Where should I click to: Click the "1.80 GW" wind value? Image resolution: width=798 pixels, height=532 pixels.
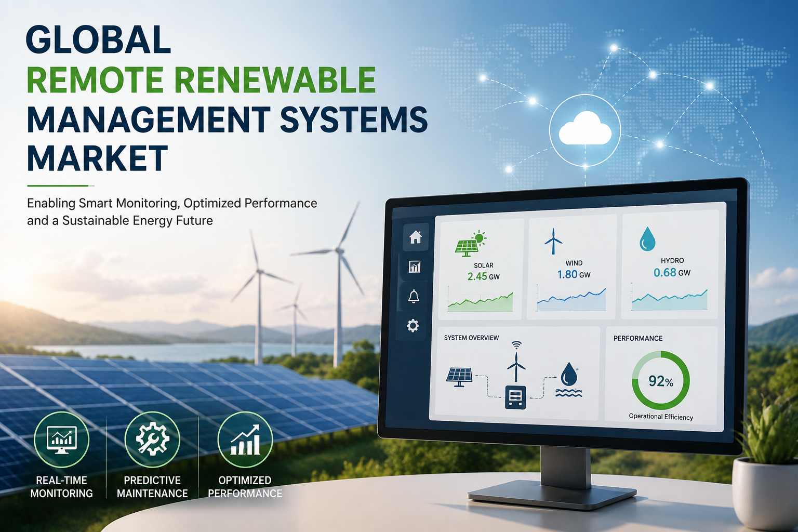click(574, 274)
